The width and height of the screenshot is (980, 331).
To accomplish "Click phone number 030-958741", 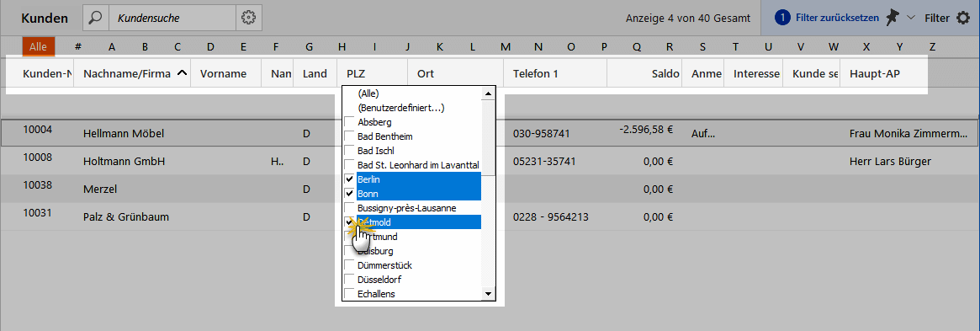I will tap(541, 133).
